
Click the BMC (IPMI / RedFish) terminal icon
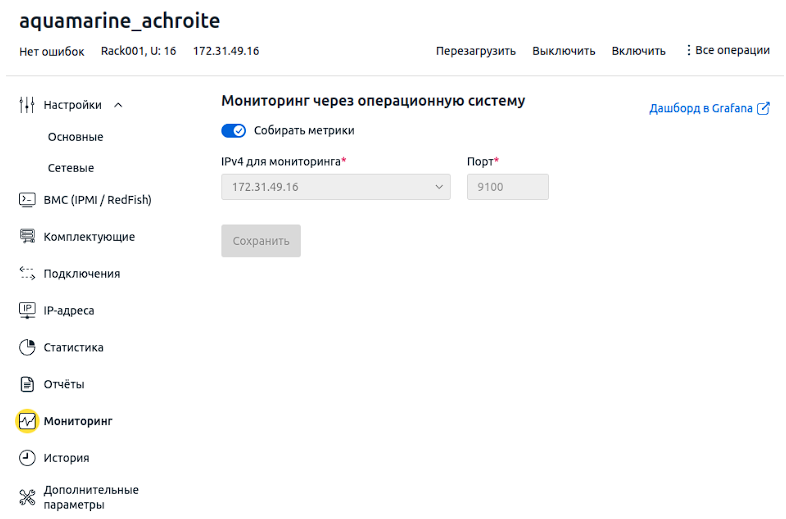point(27,200)
